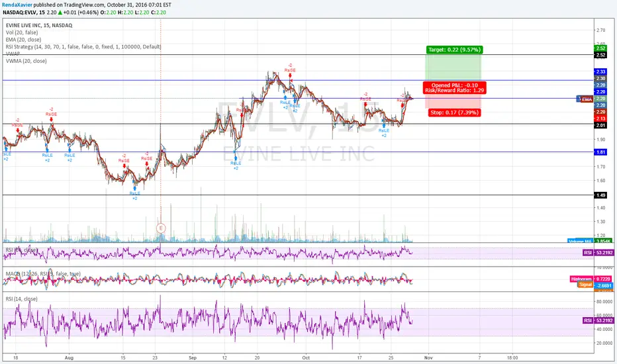
Task: Click the circled E earnings marker
Action: point(161,228)
